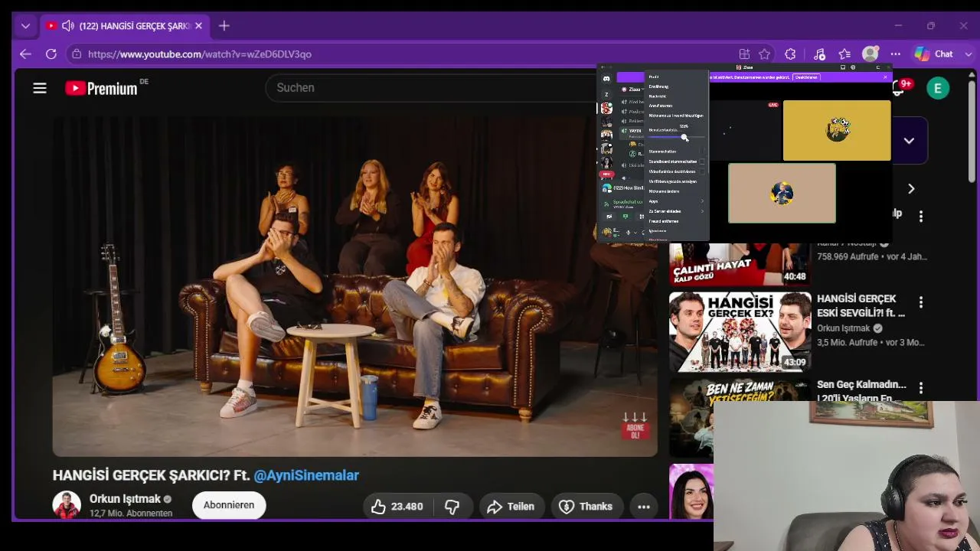This screenshot has width=980, height=551.
Task: Open the YouTube hamburger guide menu
Action: point(40,88)
